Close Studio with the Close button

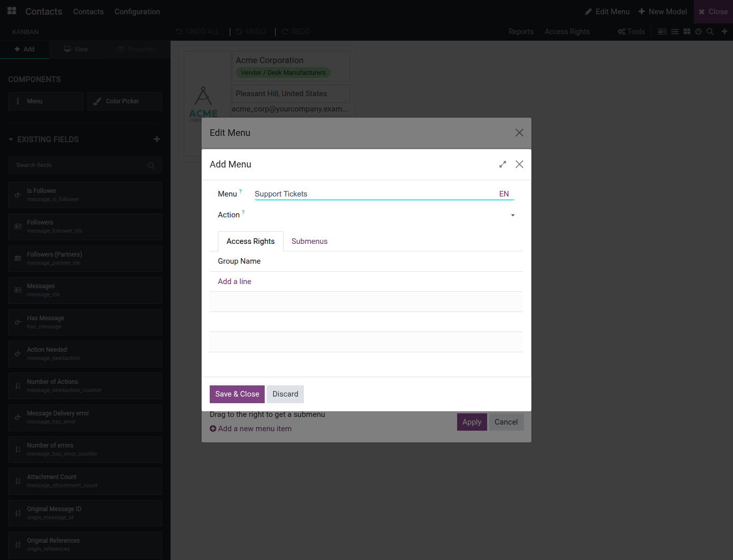pyautogui.click(x=713, y=12)
